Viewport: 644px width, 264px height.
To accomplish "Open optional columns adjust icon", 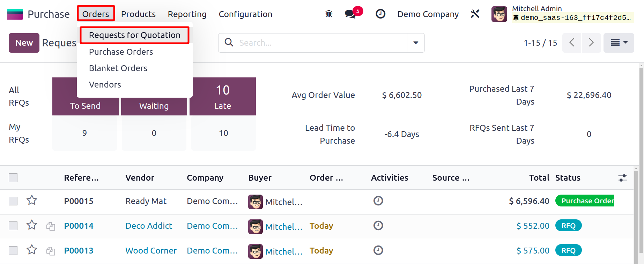I will click(622, 178).
